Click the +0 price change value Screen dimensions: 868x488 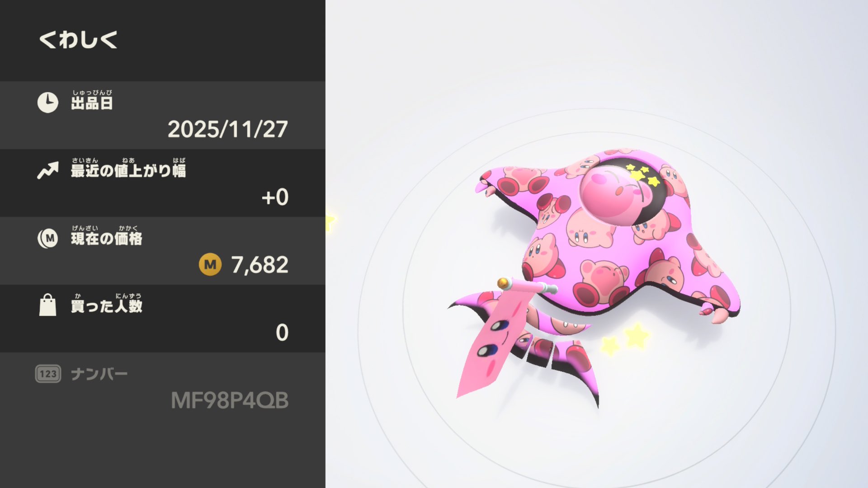point(275,197)
